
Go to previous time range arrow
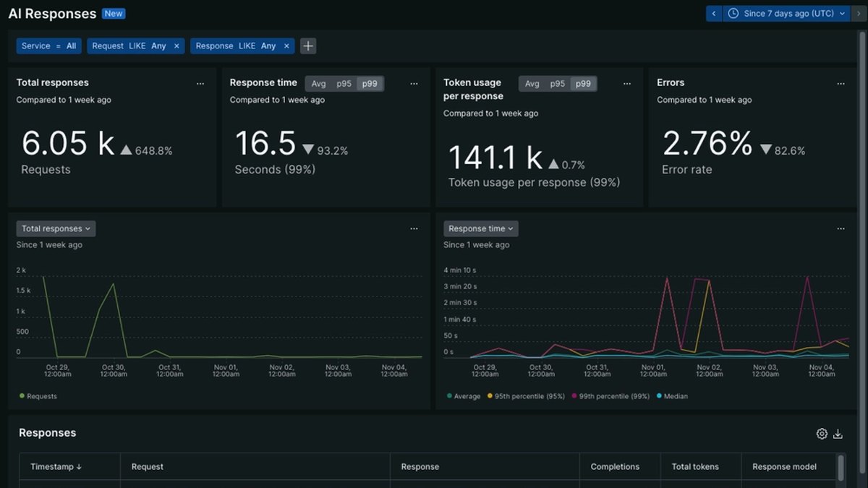714,13
